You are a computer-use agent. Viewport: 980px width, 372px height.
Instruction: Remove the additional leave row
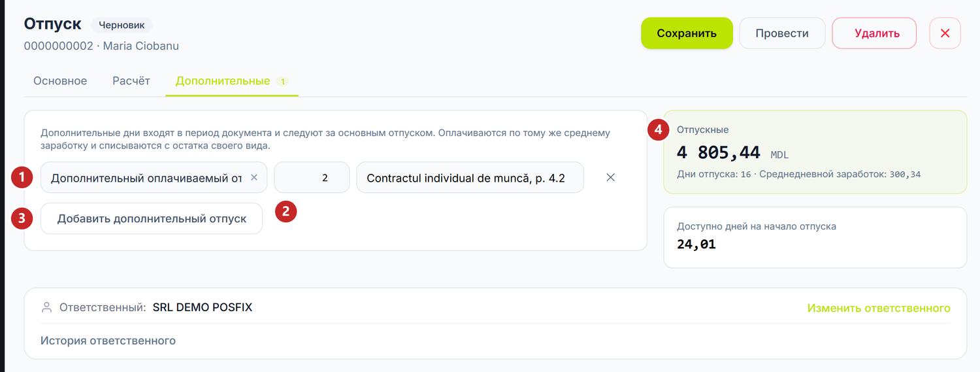[610, 177]
